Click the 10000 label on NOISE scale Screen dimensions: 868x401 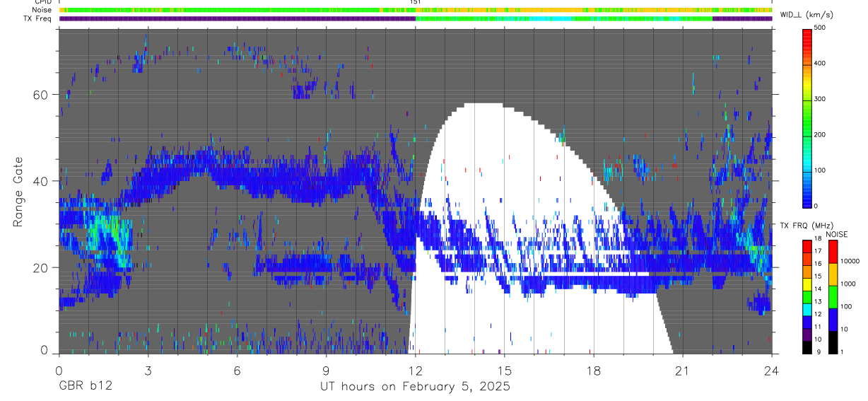[x=850, y=262]
